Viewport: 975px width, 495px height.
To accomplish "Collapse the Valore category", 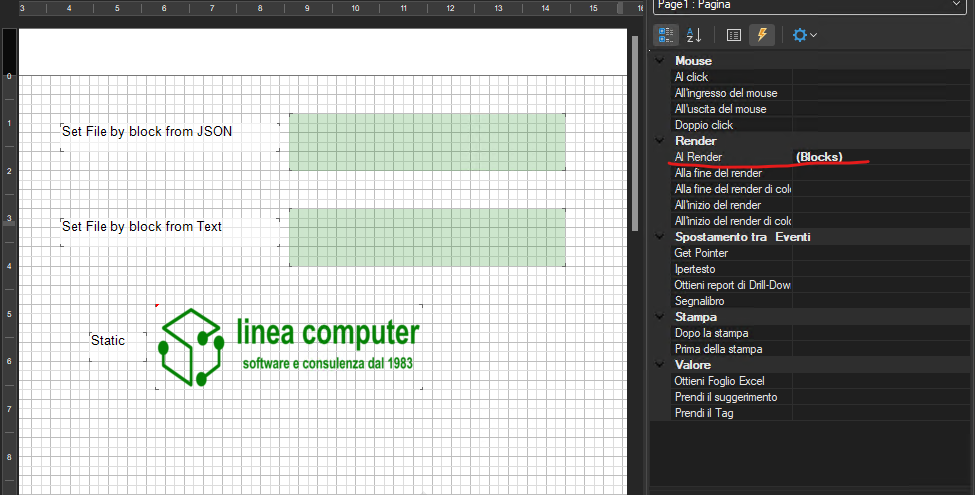I will coord(660,365).
